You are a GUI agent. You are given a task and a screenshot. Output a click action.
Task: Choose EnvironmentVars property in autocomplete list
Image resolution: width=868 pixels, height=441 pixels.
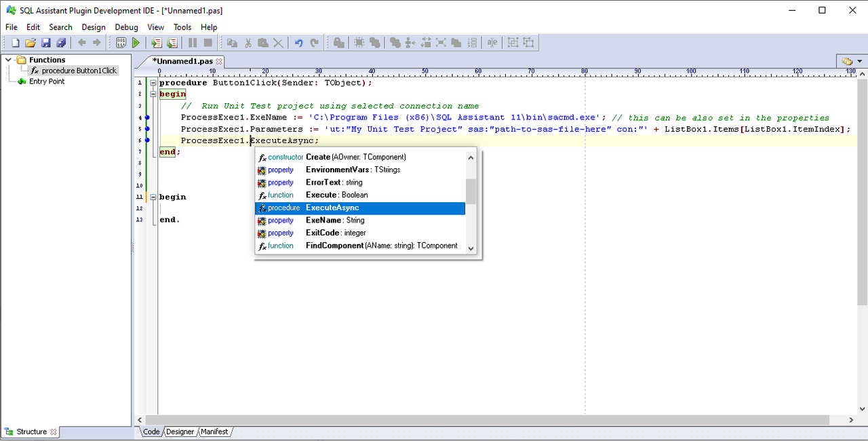[360, 170]
